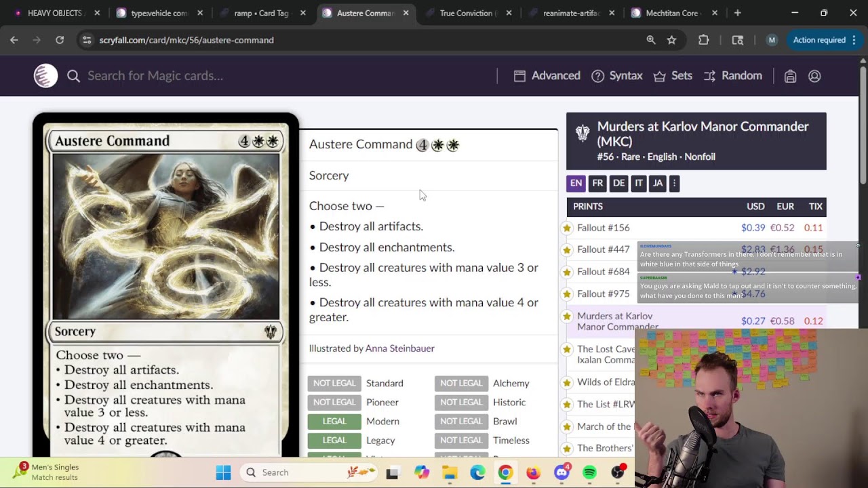Viewport: 868px width, 488px height.
Task: Click the Scryfall logo icon
Action: click(x=46, y=75)
